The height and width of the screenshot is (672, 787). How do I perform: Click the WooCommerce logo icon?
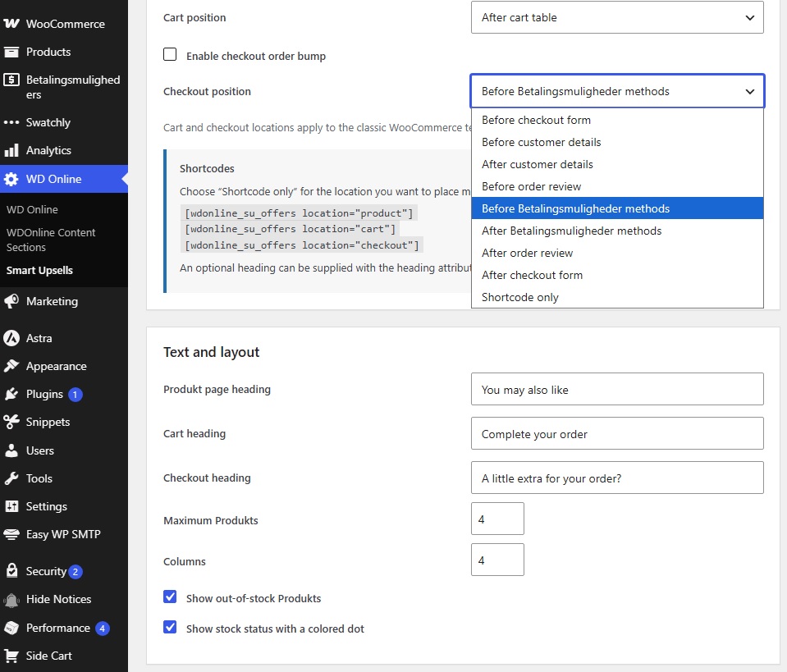[11, 24]
